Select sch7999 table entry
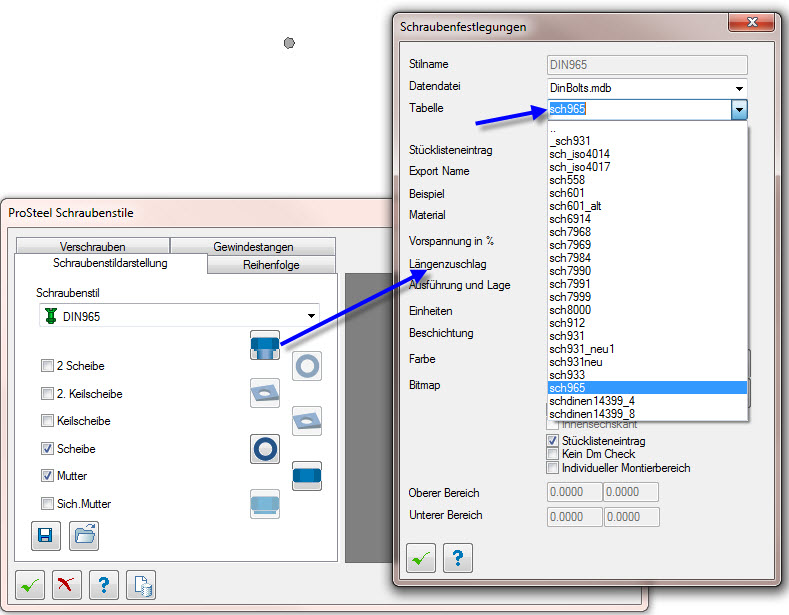 (x=647, y=297)
